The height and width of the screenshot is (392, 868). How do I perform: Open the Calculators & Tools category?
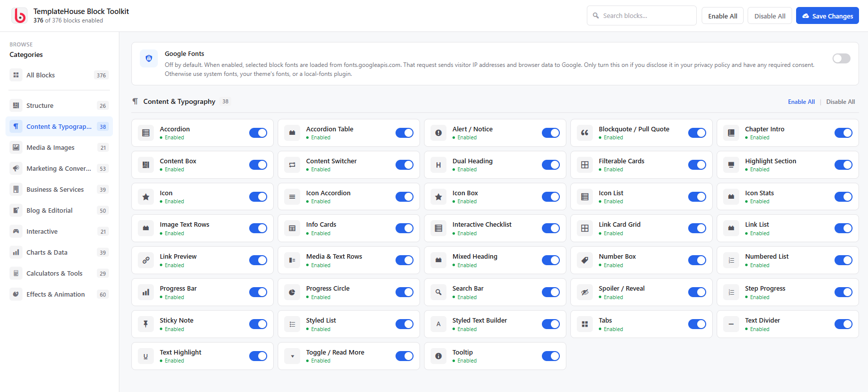click(59, 273)
